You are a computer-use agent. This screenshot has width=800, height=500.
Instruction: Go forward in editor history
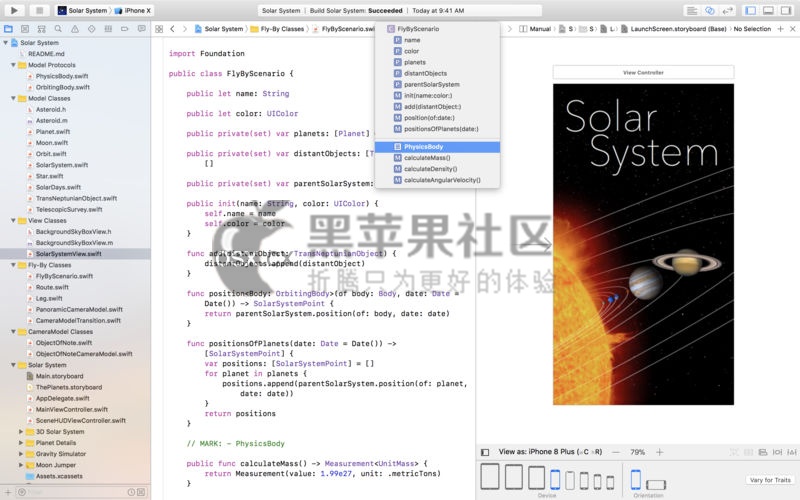tap(185, 29)
